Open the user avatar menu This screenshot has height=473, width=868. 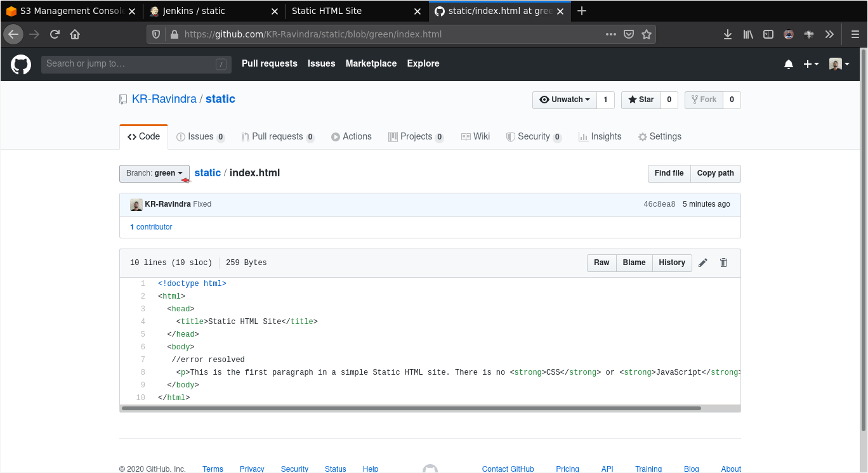839,64
